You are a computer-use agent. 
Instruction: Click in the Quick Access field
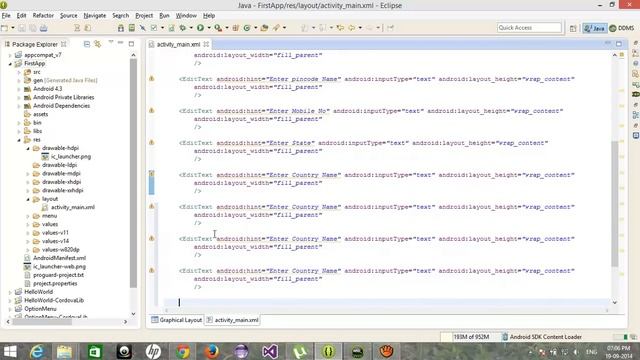529,27
